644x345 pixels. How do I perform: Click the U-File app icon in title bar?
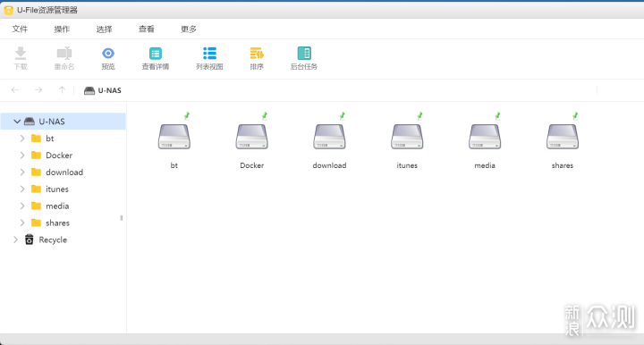[x=8, y=10]
